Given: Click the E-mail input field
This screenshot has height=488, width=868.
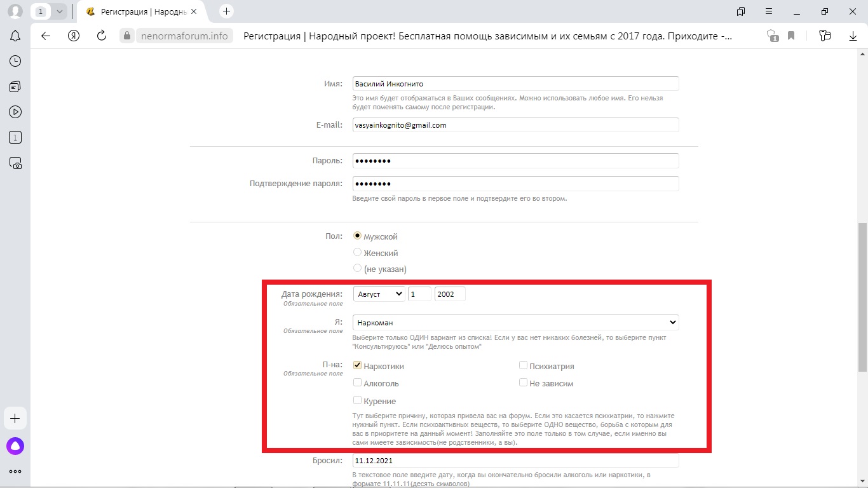Looking at the screenshot, I should click(515, 125).
